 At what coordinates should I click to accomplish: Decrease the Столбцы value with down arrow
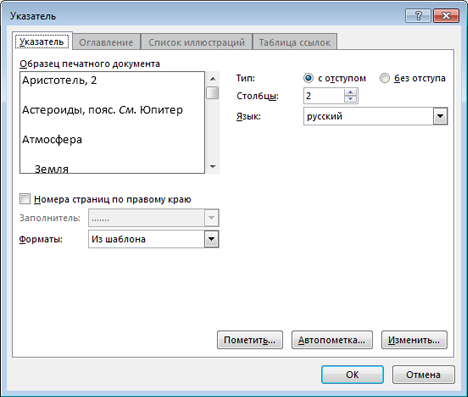[350, 99]
